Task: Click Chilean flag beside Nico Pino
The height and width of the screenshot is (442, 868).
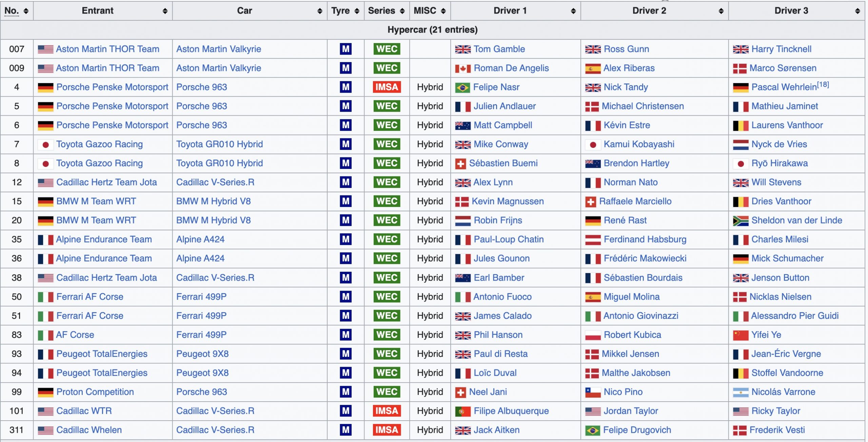Action: 593,392
